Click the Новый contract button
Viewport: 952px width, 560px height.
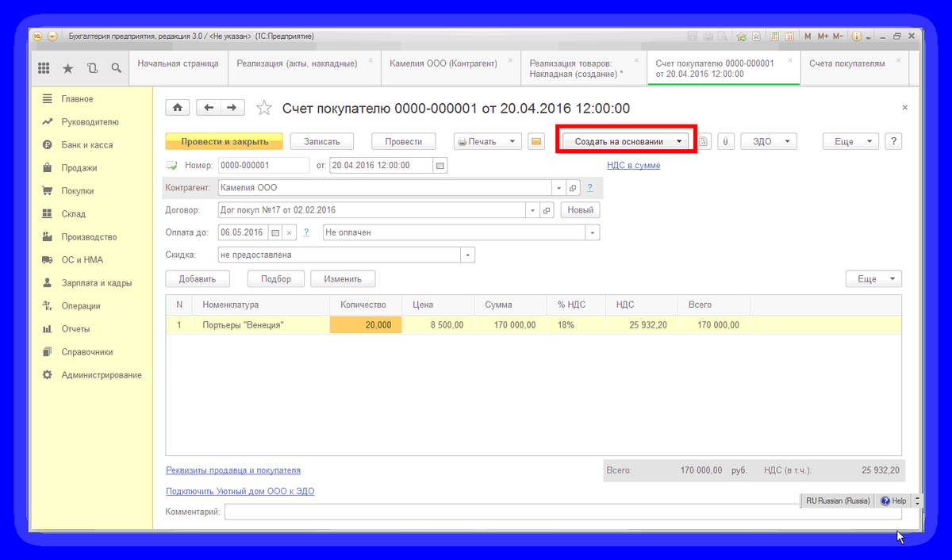click(580, 210)
